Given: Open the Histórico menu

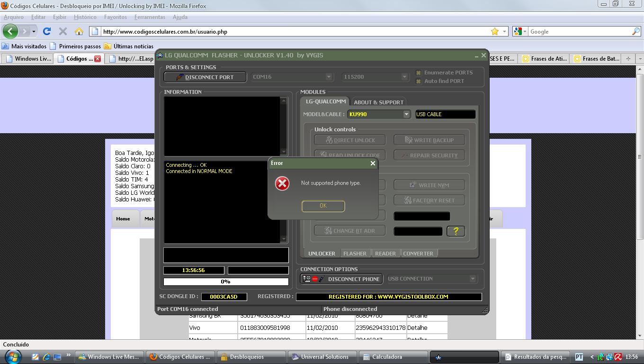Looking at the screenshot, I should (85, 17).
